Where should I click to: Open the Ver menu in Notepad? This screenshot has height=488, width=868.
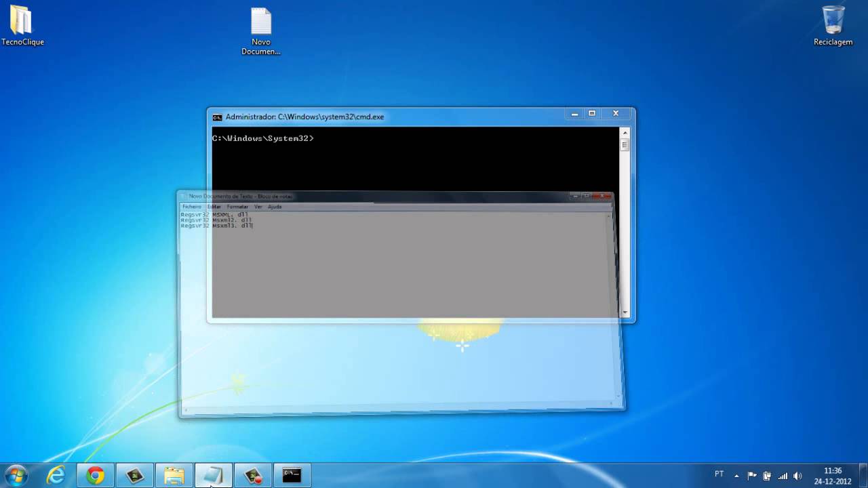tap(258, 207)
